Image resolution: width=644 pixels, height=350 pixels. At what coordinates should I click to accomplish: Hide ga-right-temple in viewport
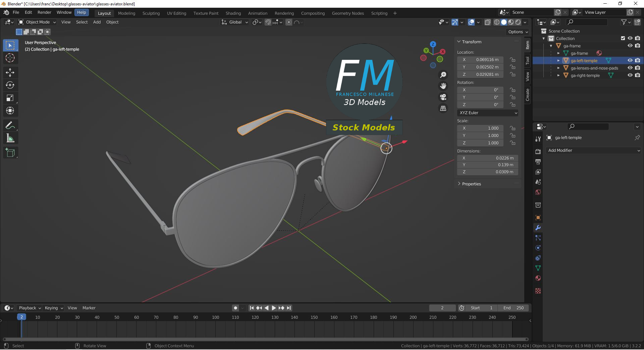pyautogui.click(x=630, y=75)
